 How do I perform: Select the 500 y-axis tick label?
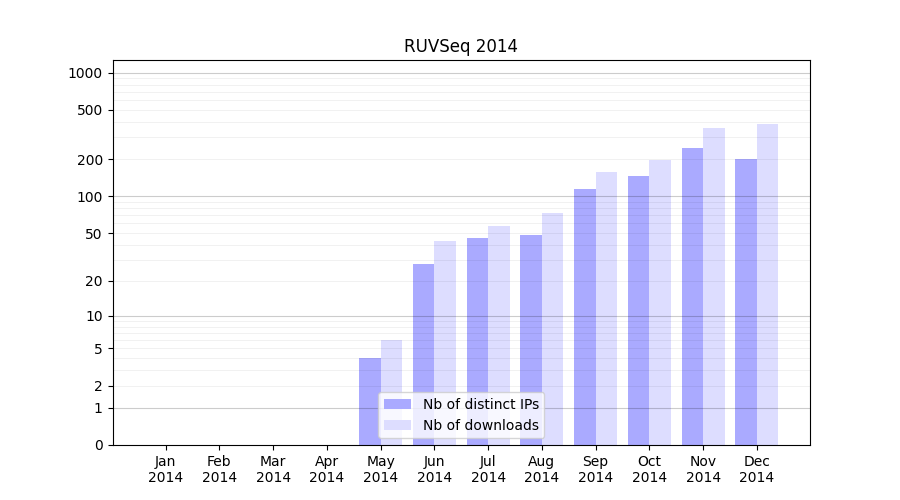(x=89, y=110)
